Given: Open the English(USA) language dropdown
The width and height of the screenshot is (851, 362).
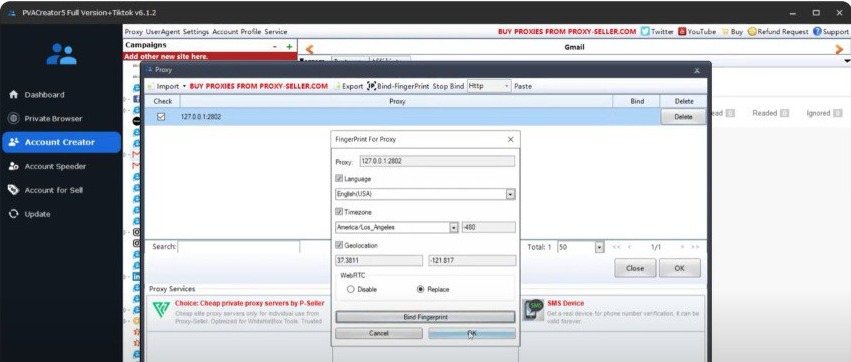Looking at the screenshot, I should [x=510, y=194].
